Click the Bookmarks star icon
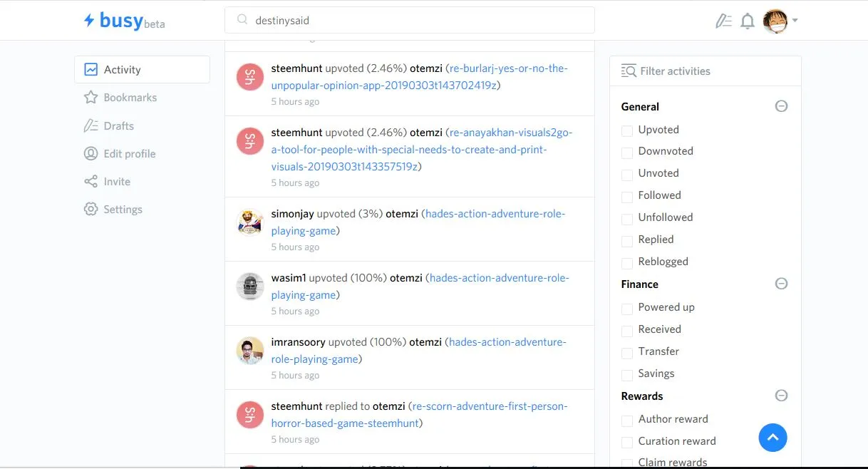Viewport: 868px width, 469px height. coord(91,98)
